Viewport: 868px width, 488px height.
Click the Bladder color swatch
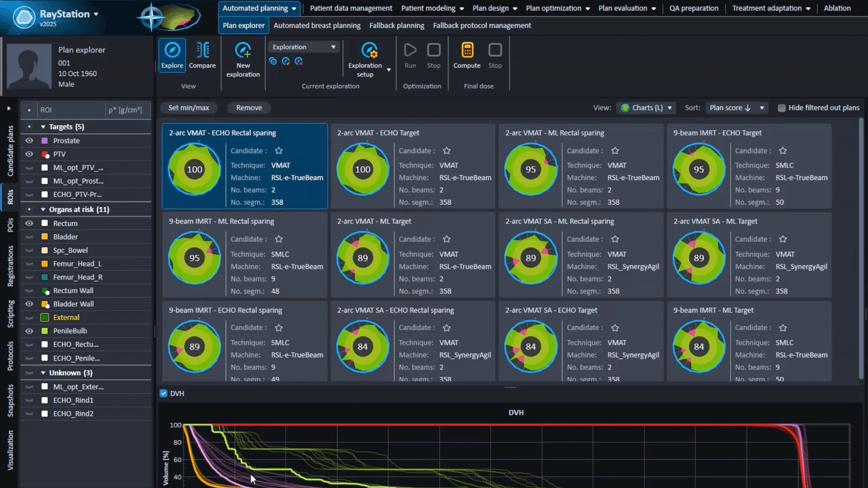click(x=45, y=237)
